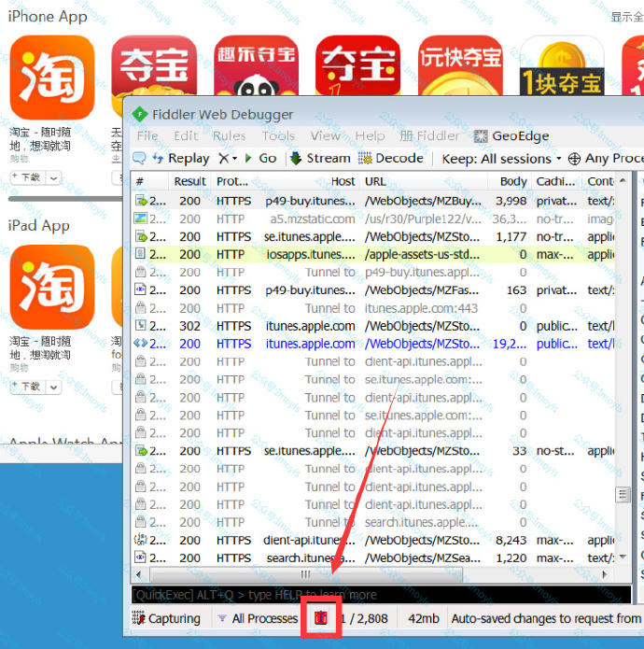
Task: Open the Rules menu in Fiddler
Action: (229, 135)
